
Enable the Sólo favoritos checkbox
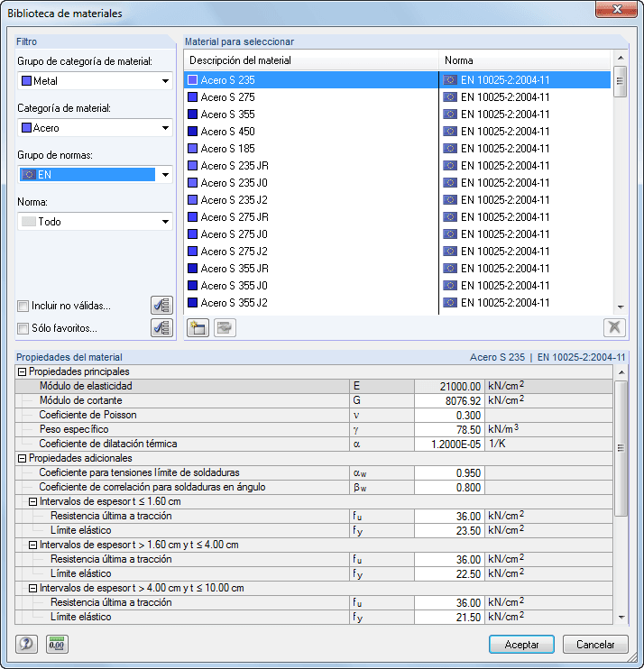point(23,328)
